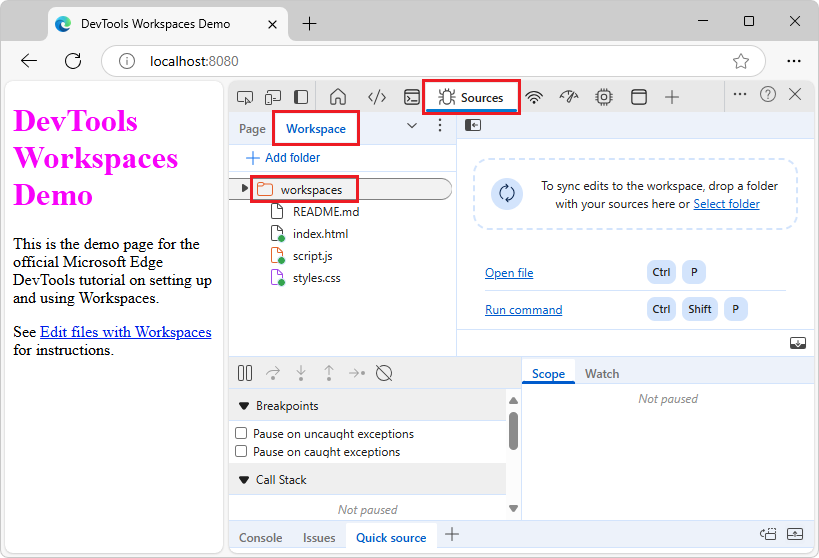Open the Performance tool icon

(x=569, y=97)
